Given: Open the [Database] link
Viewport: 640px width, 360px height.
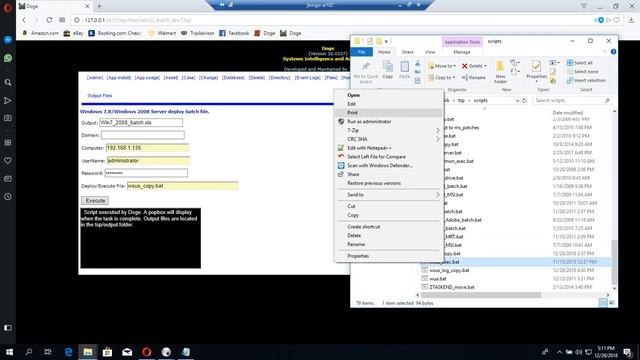Looking at the screenshot, I should [233, 78].
